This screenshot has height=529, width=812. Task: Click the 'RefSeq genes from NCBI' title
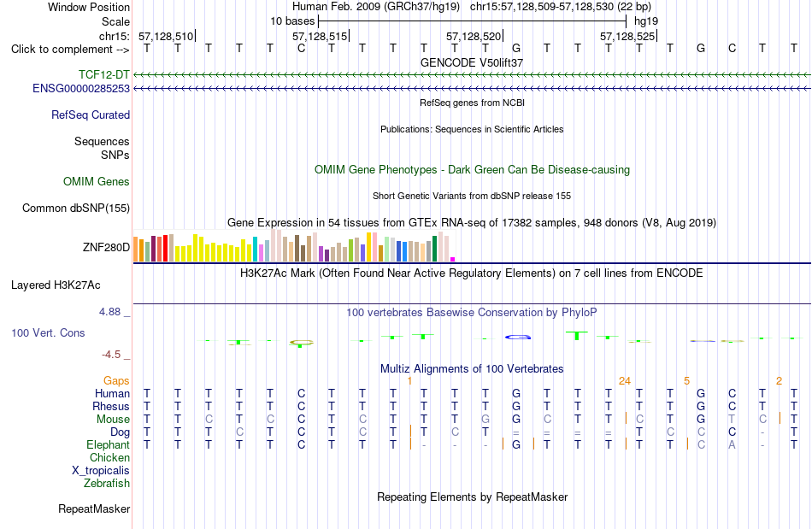tap(472, 103)
